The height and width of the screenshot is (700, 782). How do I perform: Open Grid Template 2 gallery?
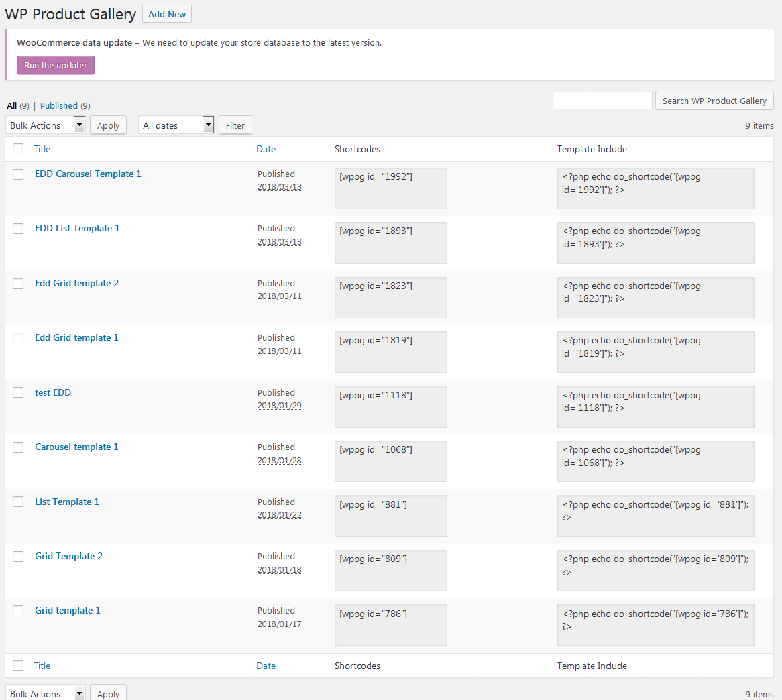(69, 556)
